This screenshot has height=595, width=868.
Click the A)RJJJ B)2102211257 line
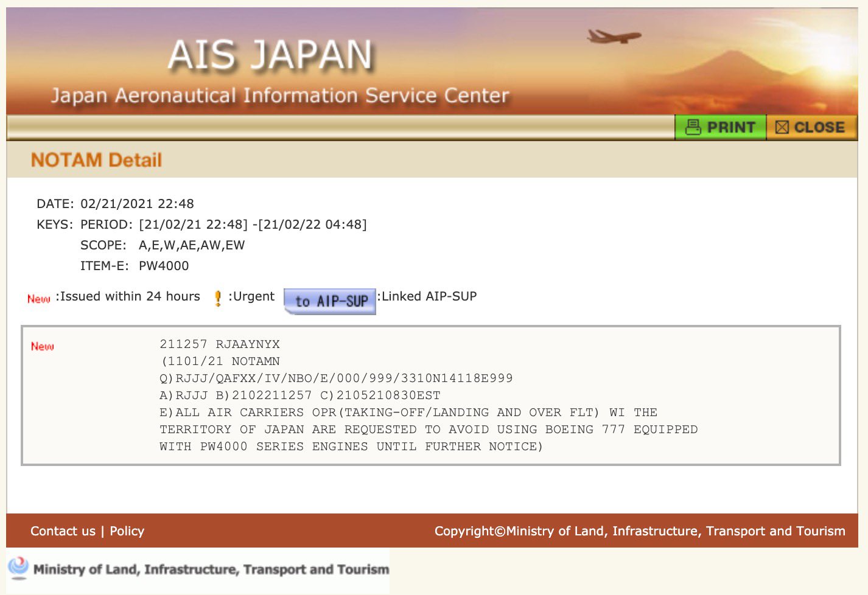click(x=300, y=395)
